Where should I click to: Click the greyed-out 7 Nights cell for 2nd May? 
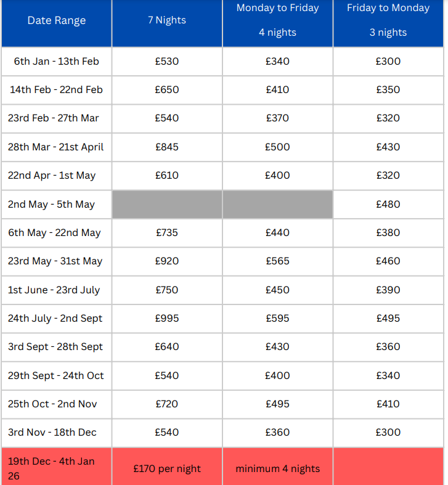[x=167, y=204]
